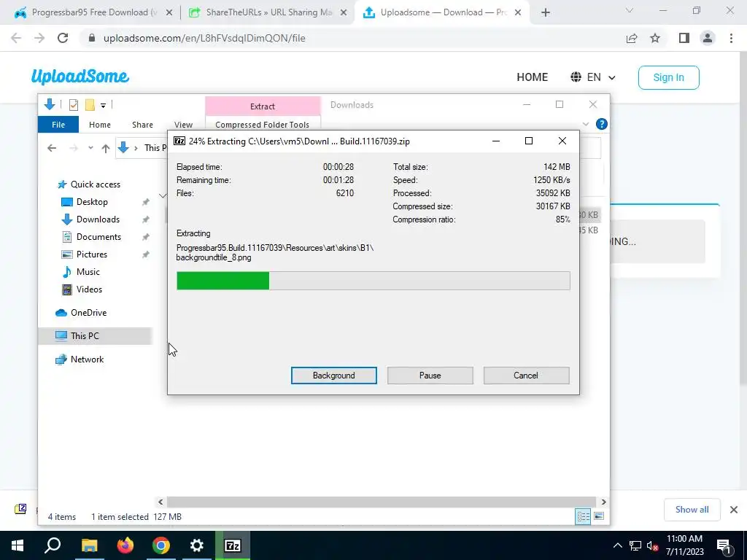Reload the Uploadsome page

coord(63,38)
